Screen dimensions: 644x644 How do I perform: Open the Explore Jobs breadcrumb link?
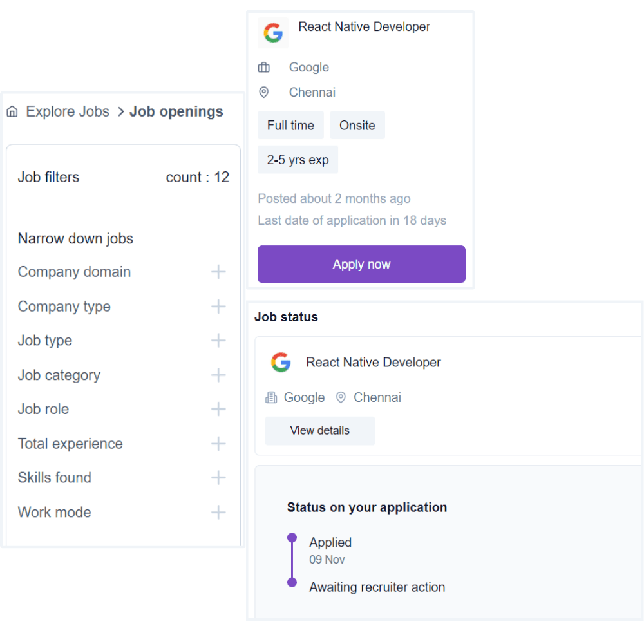pyautogui.click(x=68, y=112)
